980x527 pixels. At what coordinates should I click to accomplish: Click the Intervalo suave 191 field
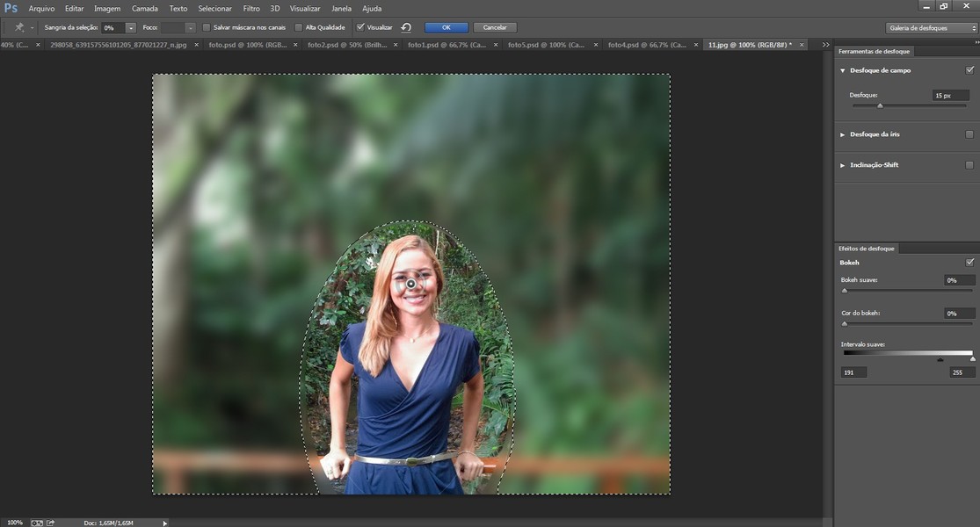click(x=853, y=372)
